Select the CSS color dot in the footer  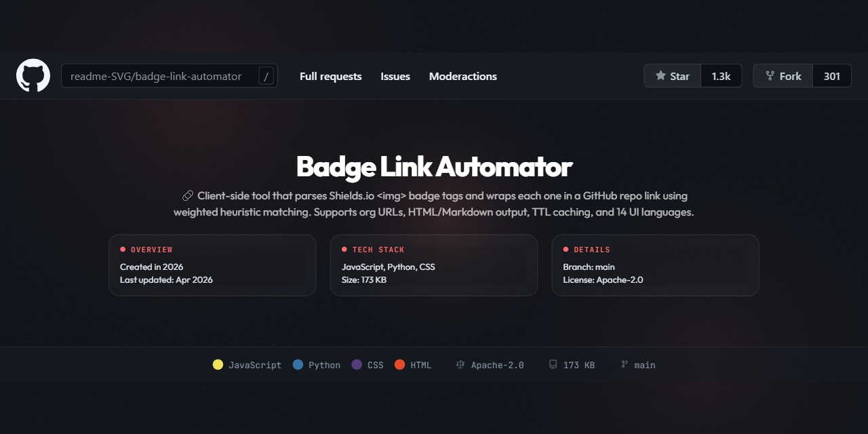click(x=356, y=364)
